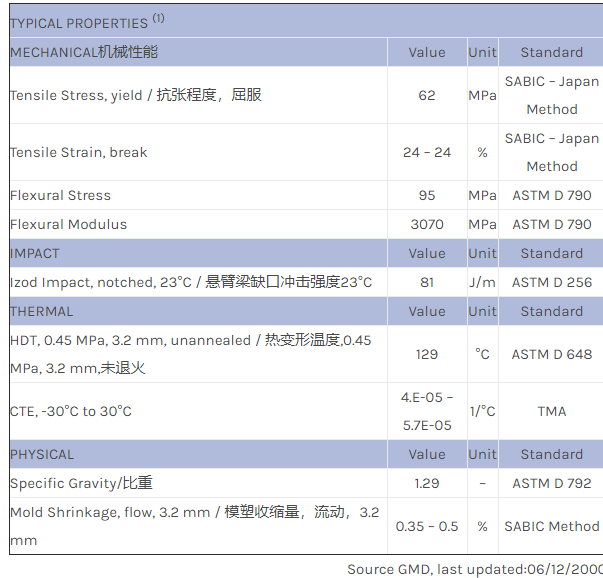
Task: Click the CTE -30°C to 30°C label
Action: (x=71, y=411)
